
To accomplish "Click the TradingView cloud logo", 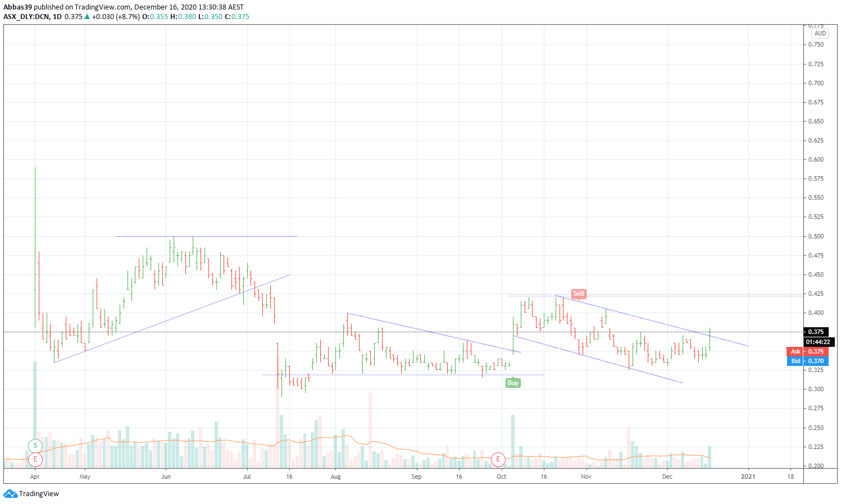I will (10, 494).
